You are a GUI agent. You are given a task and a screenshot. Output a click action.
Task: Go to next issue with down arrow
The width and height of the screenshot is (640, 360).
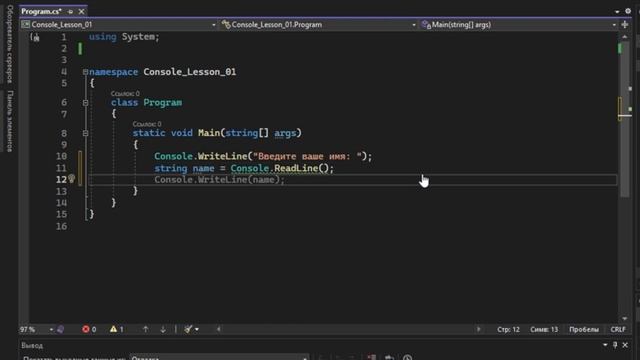(x=163, y=329)
